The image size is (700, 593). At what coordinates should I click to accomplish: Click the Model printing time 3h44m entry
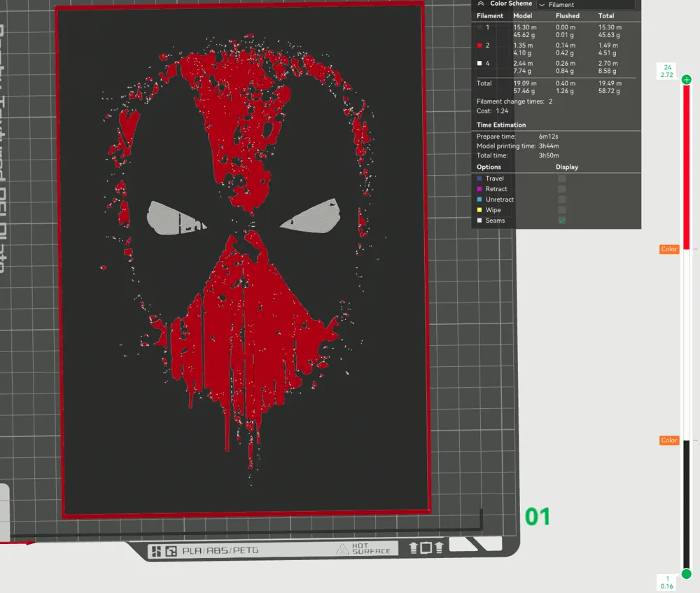coord(517,146)
